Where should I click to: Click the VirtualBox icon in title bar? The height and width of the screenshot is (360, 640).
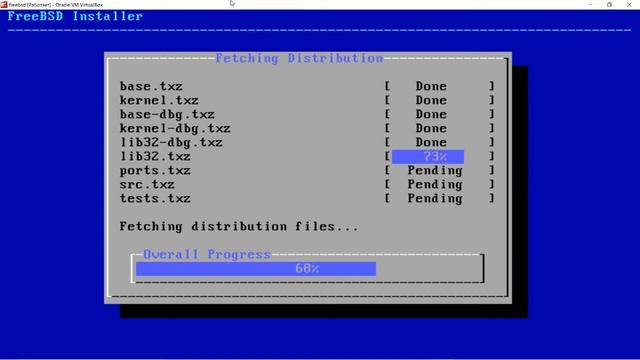coord(4,4)
